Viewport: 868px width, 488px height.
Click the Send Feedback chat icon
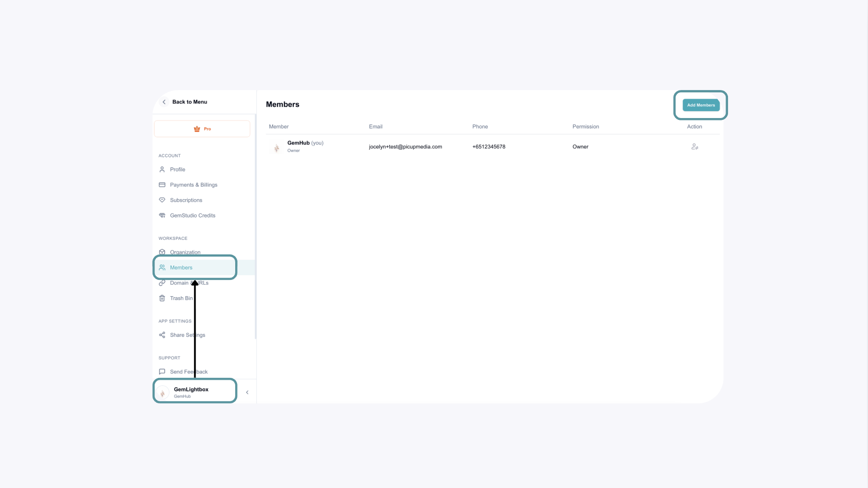coord(162,372)
